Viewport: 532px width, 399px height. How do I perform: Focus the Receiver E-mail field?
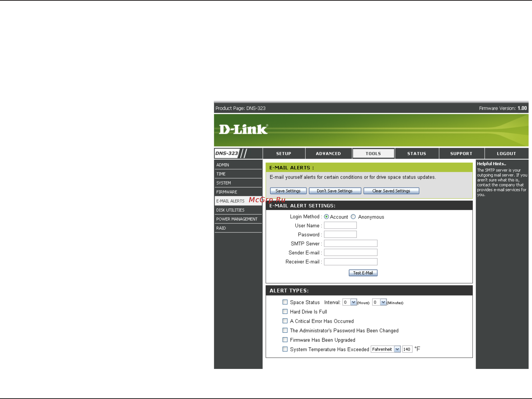click(x=350, y=262)
